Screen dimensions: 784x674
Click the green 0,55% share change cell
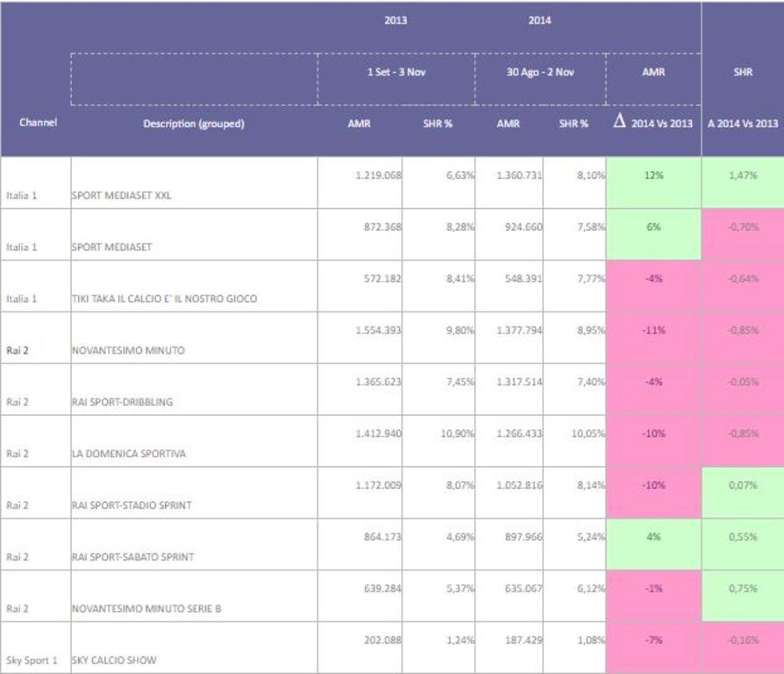(743, 544)
